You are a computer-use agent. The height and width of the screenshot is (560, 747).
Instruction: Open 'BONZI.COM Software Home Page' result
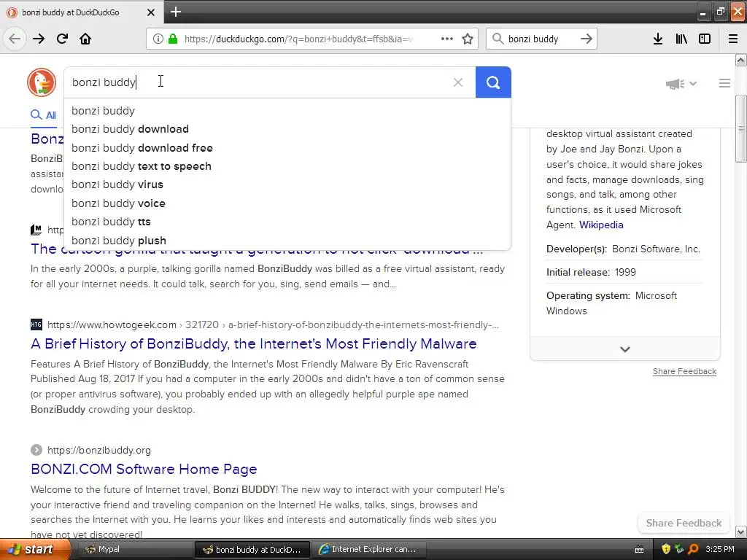pos(144,469)
